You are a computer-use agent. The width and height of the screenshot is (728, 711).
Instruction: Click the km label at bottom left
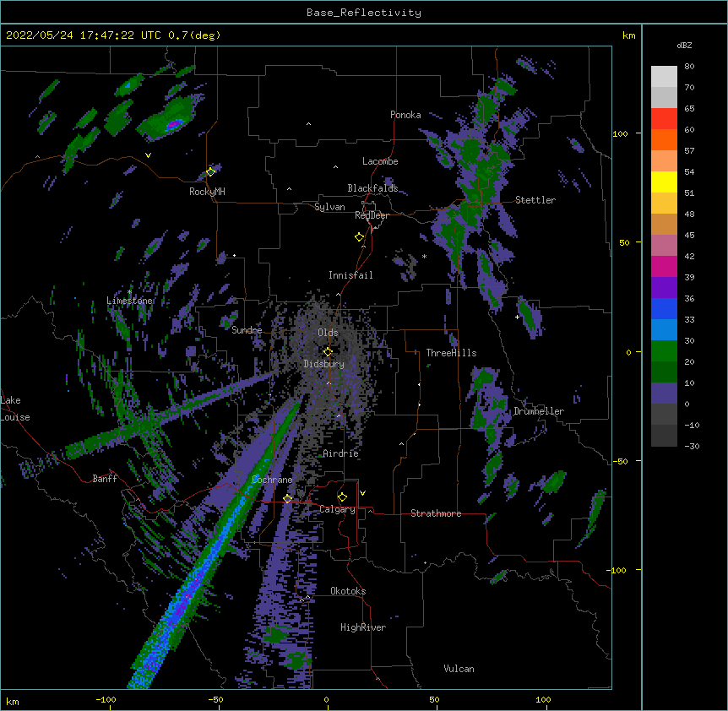13,701
